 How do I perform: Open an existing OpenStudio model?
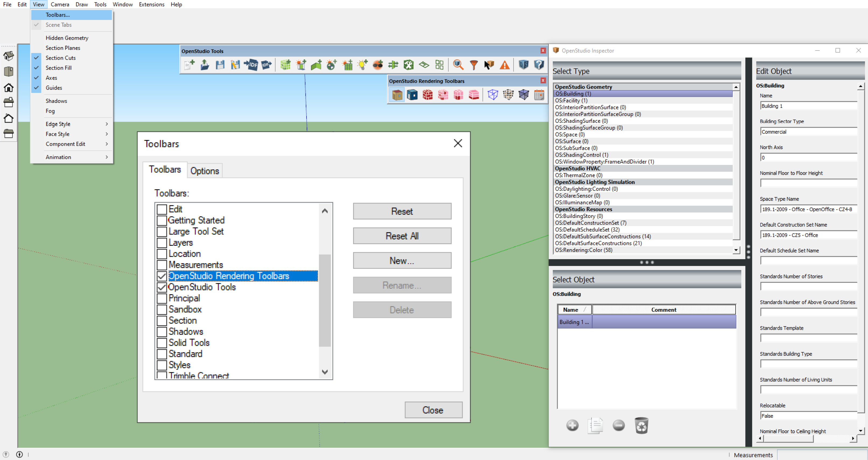(204, 65)
